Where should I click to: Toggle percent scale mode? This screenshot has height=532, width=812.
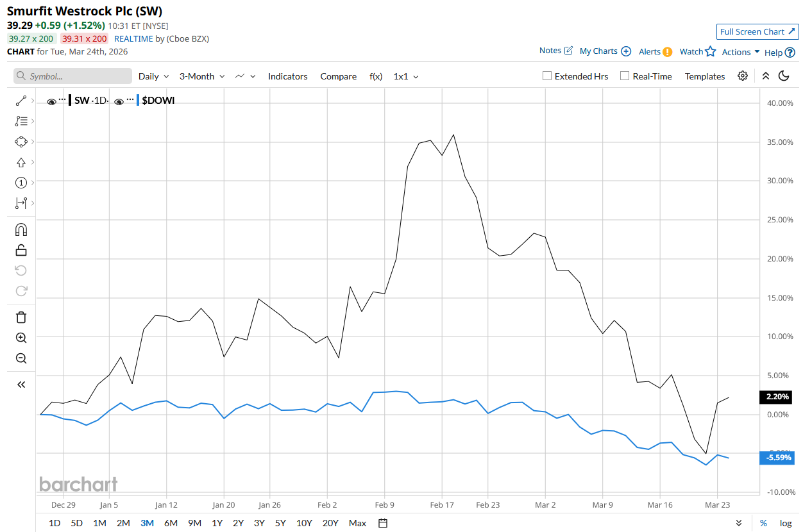pyautogui.click(x=763, y=523)
